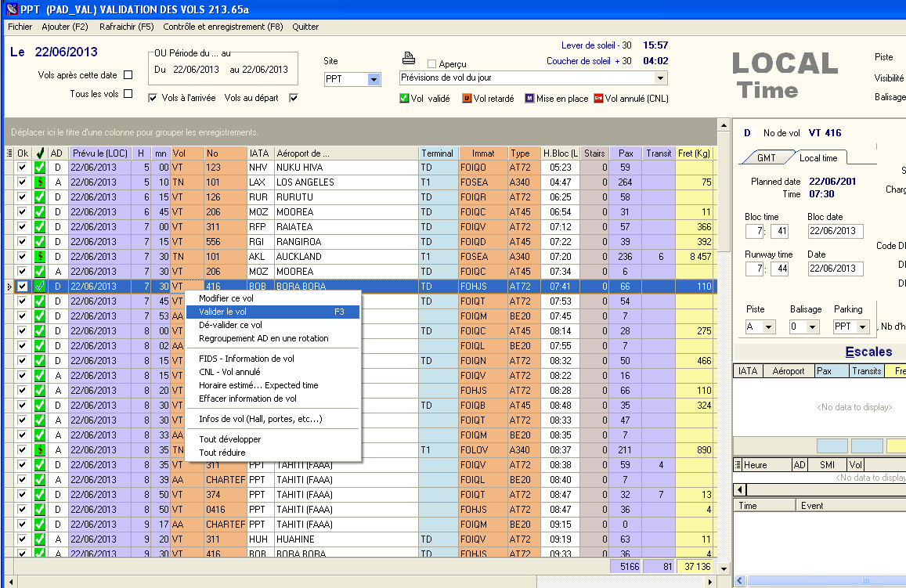Uncheck the Vols à l'arrivée checkbox

coord(153,98)
